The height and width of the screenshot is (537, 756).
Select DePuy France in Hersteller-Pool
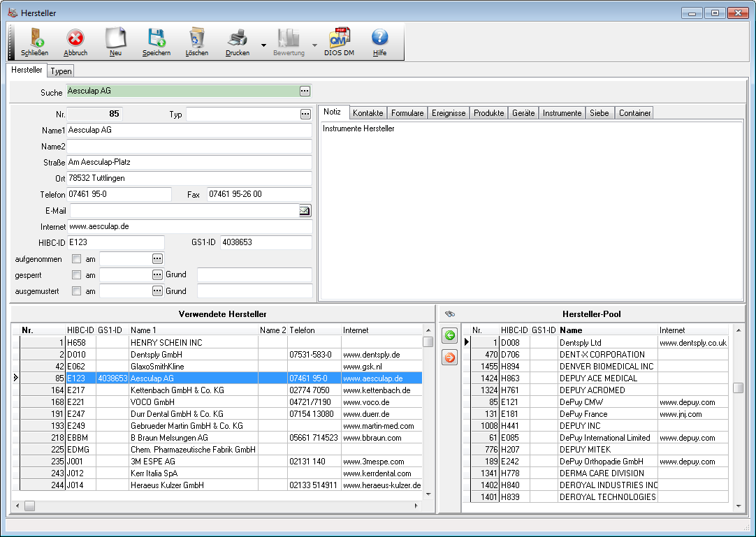(599, 414)
